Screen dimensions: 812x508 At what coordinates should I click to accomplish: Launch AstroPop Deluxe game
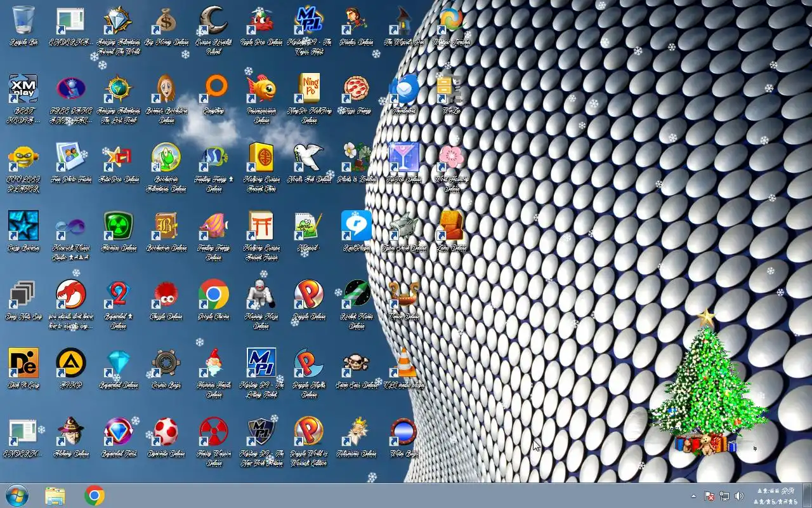(x=119, y=157)
